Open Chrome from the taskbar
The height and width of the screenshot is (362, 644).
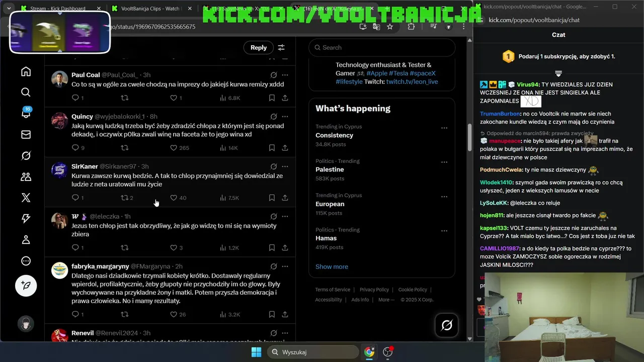click(369, 352)
